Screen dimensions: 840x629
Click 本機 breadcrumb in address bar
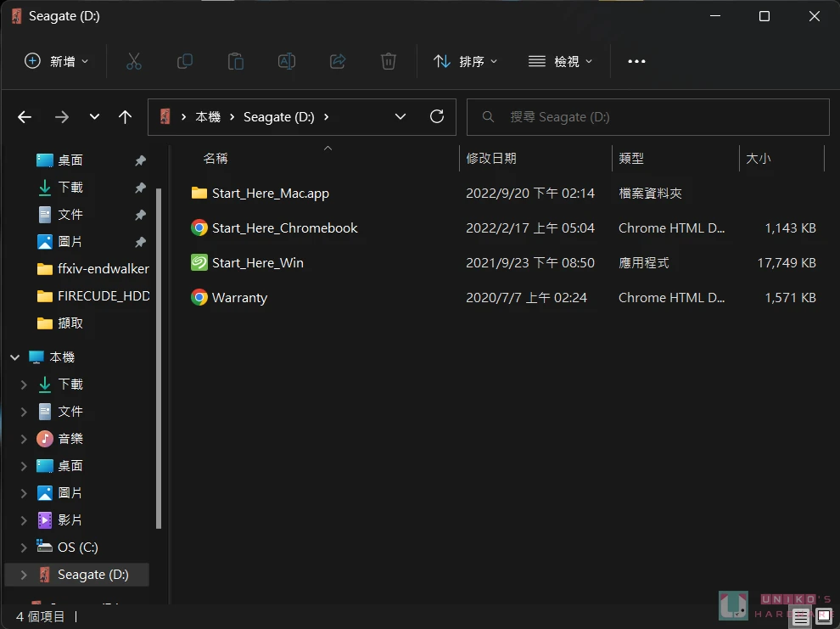208,117
